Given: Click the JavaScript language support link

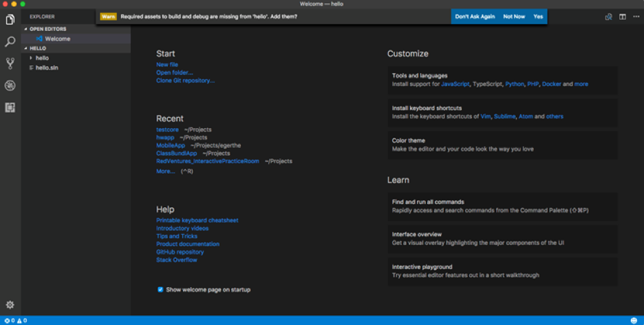Looking at the screenshot, I should pyautogui.click(x=455, y=84).
